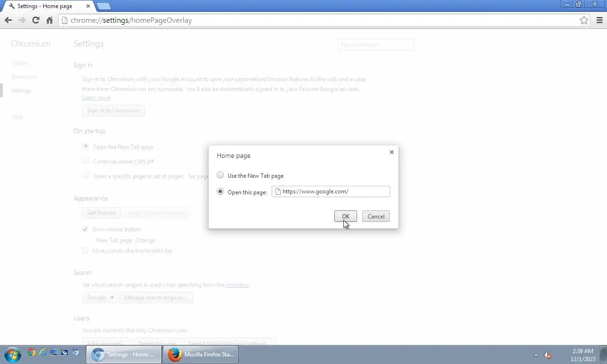
Task: Reload the current page
Action: (x=36, y=20)
